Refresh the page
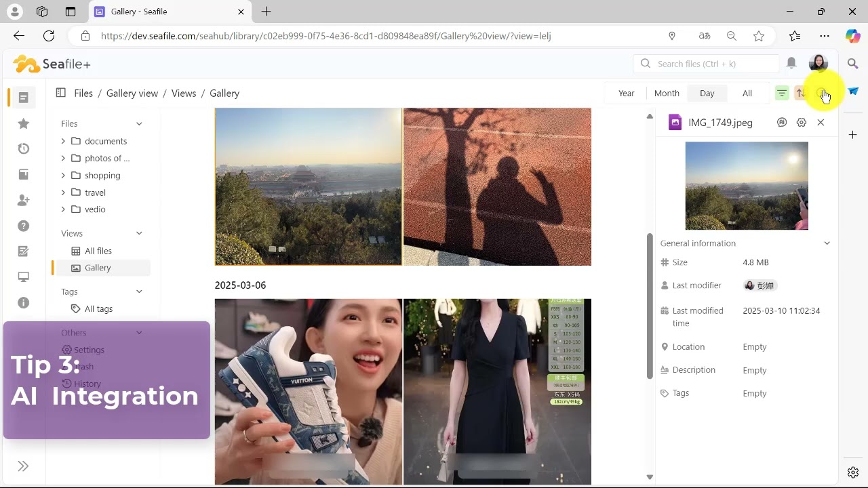Viewport: 868px width, 488px height. click(x=49, y=36)
